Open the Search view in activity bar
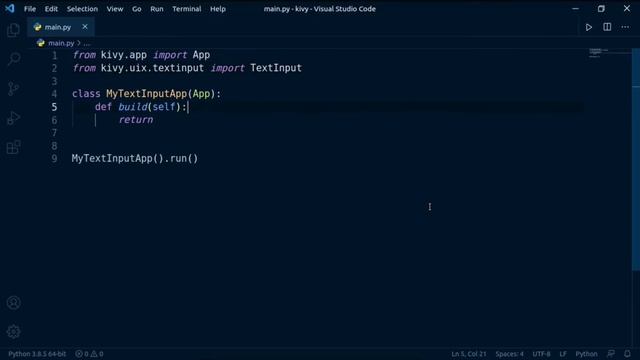 pyautogui.click(x=13, y=59)
